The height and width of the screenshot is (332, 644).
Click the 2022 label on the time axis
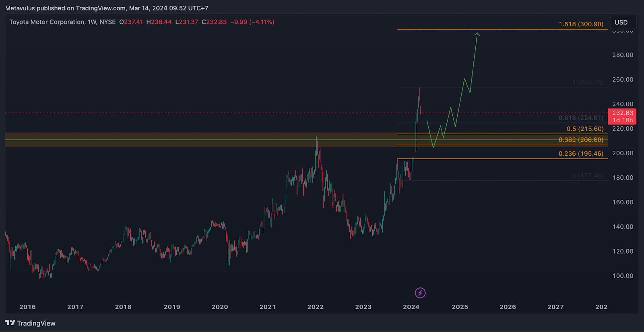pyautogui.click(x=316, y=307)
